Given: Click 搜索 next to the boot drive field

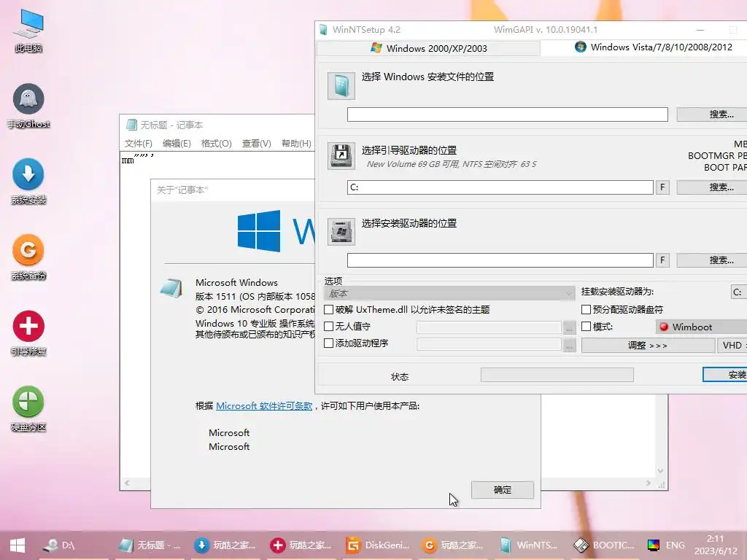Looking at the screenshot, I should pos(712,187).
